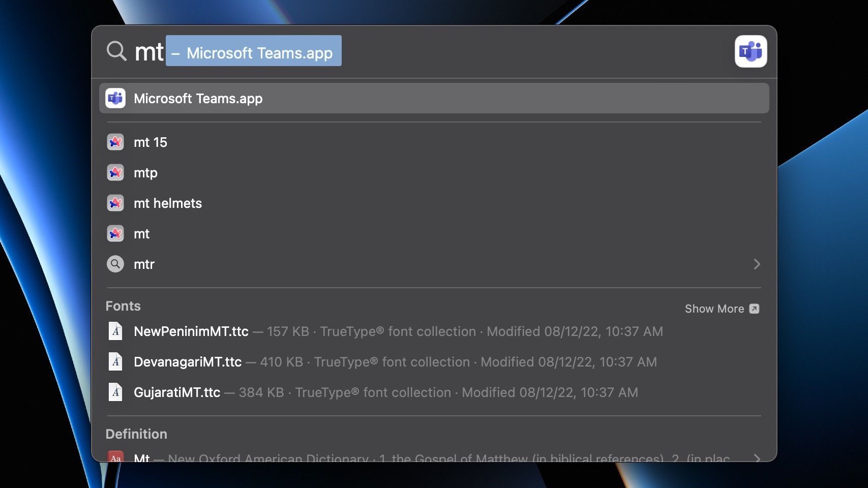The width and height of the screenshot is (868, 488).
Task: Select the "mt helmets" search suggestion
Action: tap(168, 203)
